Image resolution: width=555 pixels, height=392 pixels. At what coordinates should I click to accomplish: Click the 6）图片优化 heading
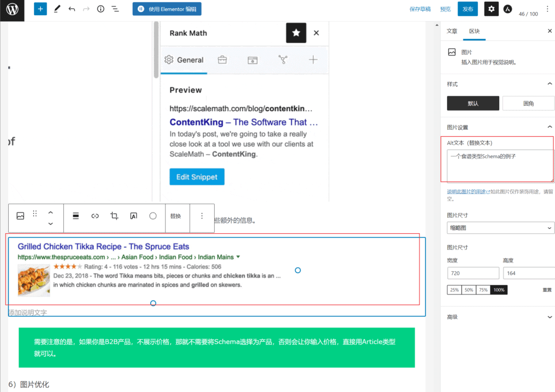[29, 384]
